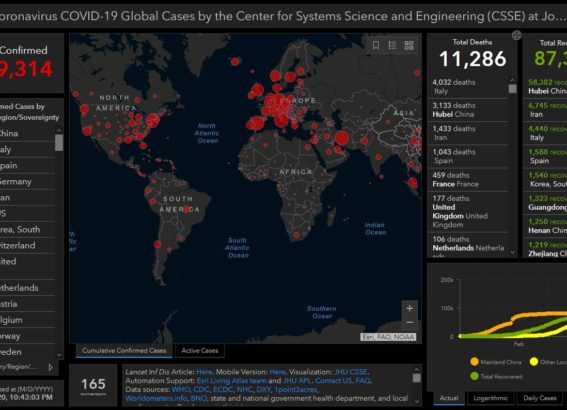Click deaths list scroll up arrow
Viewport: 567px width, 410px height.
(512, 80)
